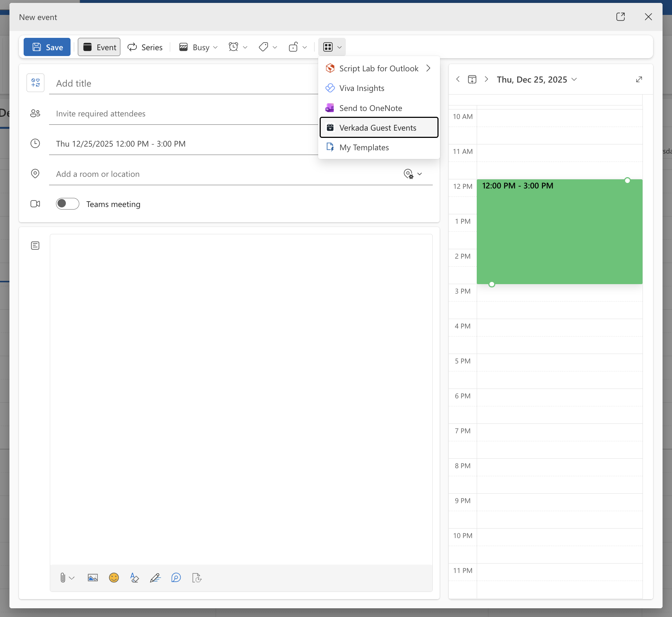Click the Send to OneNote option
This screenshot has height=617, width=672.
[x=371, y=108]
